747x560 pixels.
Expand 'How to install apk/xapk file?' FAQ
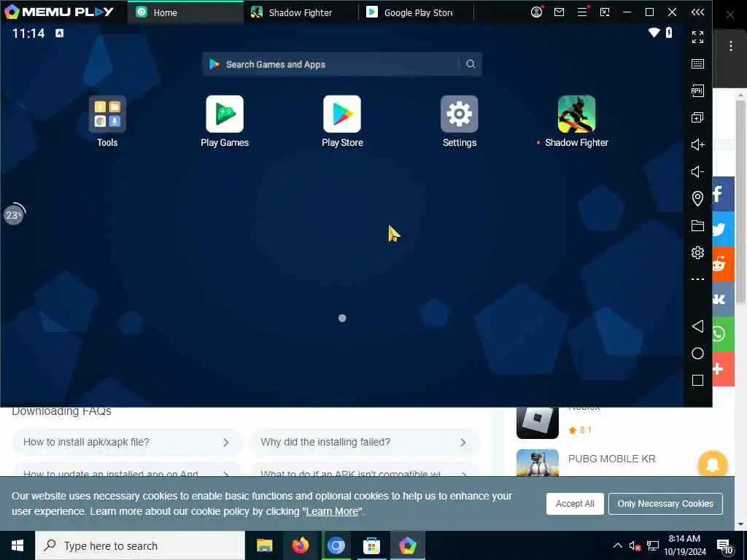pos(127,442)
